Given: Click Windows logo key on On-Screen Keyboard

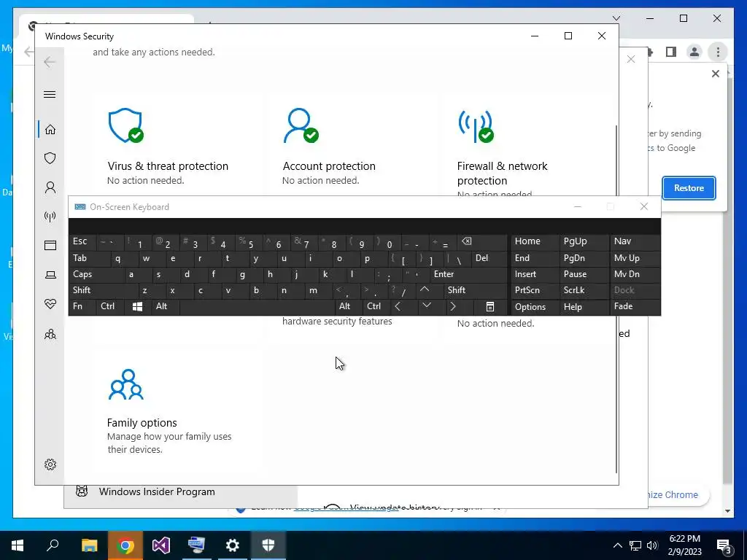Looking at the screenshot, I should (137, 307).
